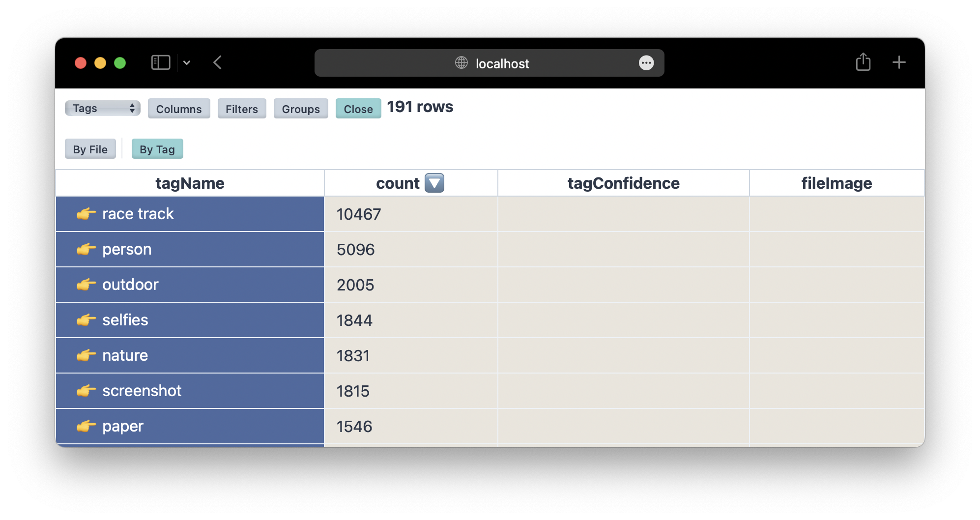Screen dimensions: 980x520
Task: Select the nature tag label
Action: pyautogui.click(x=125, y=355)
